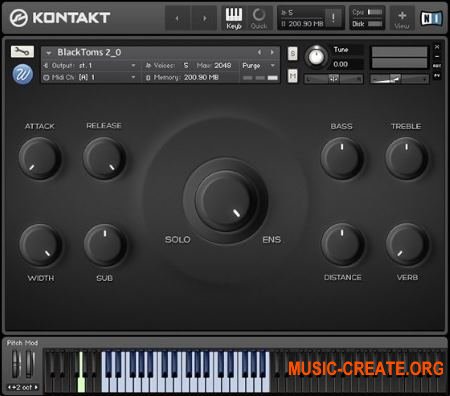Click the blue W library logo
The image size is (450, 396).
click(x=23, y=74)
